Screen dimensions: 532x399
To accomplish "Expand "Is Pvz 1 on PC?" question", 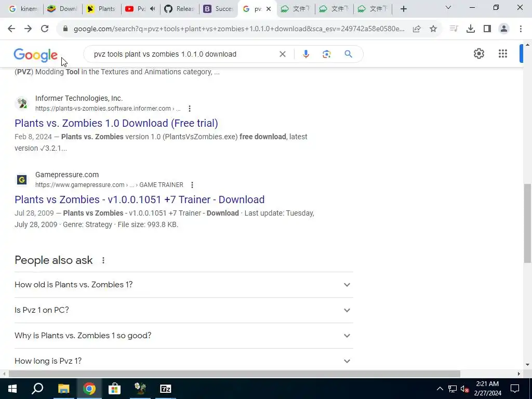I will click(x=183, y=310).
